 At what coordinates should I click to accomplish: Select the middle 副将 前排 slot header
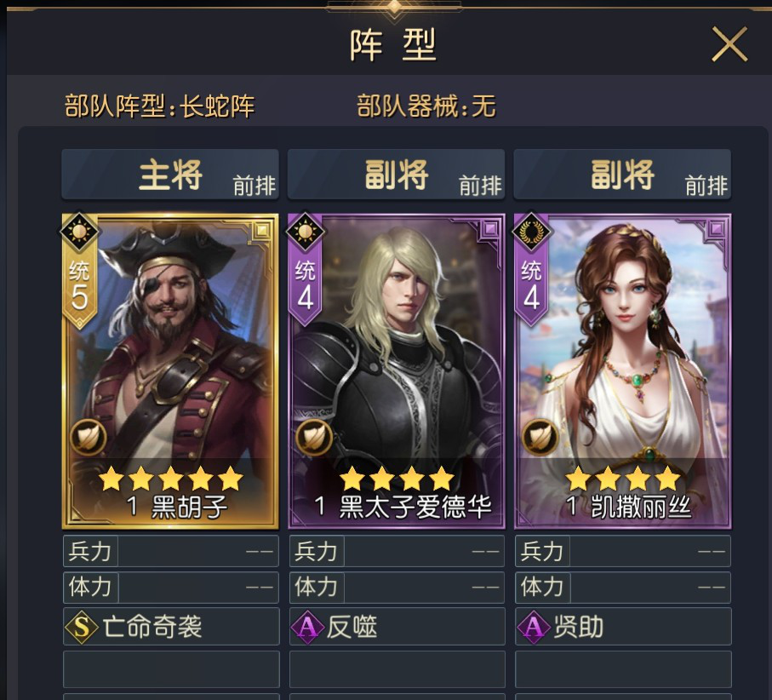pyautogui.click(x=397, y=175)
